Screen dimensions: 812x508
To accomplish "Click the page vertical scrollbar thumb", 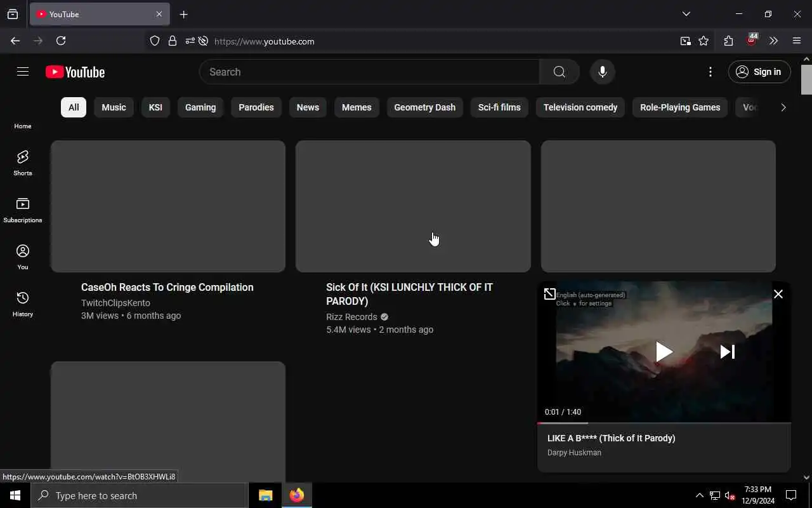I will click(806, 79).
